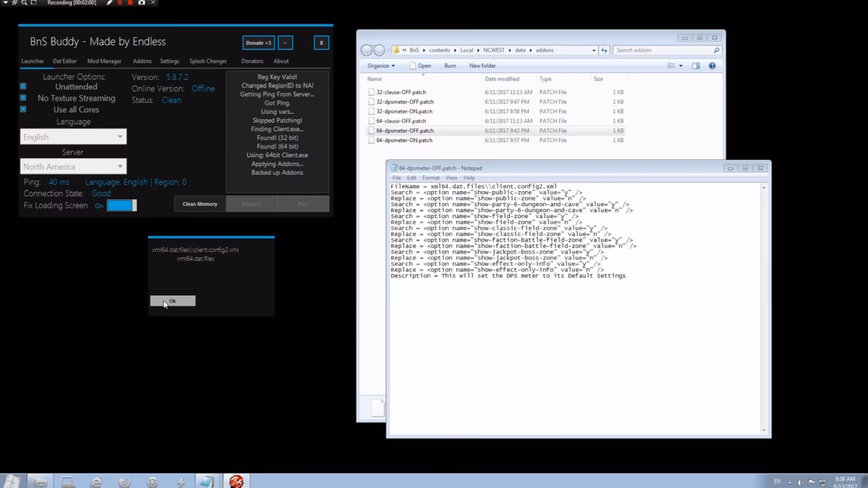The width and height of the screenshot is (868, 488).
Task: Toggle the Unattended checkbox
Action: (x=23, y=86)
